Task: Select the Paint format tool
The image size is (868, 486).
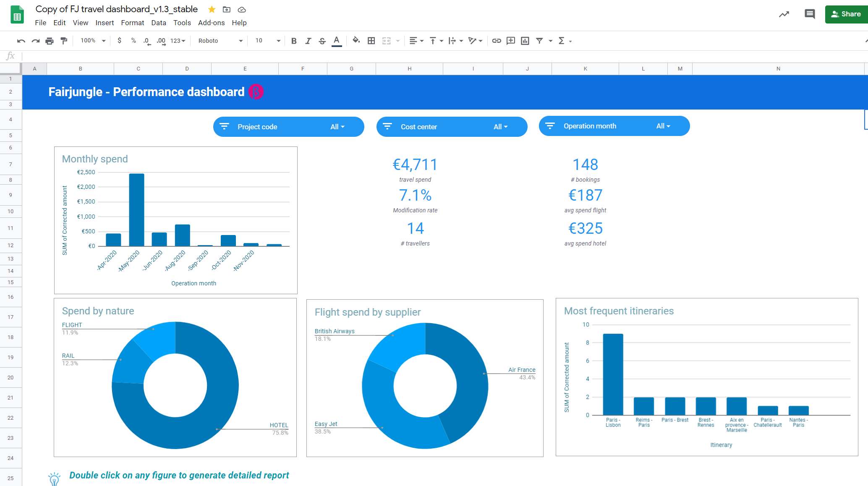Action: tap(64, 41)
